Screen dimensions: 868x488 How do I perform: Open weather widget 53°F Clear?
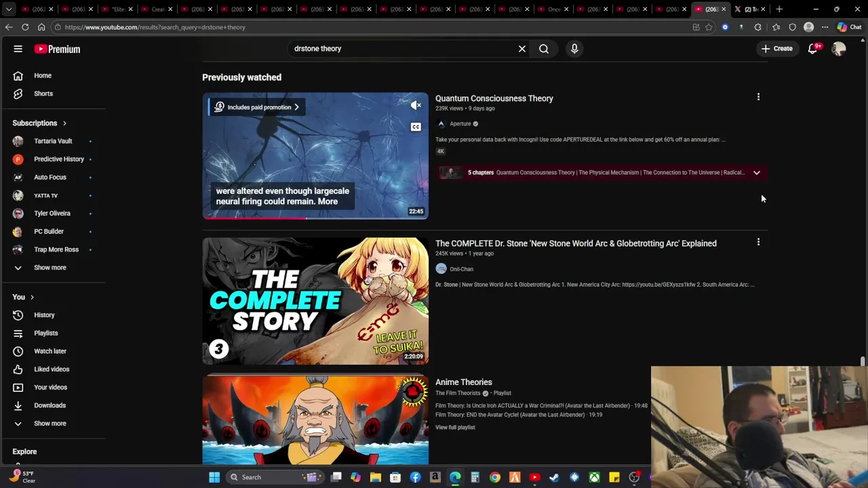[22, 477]
